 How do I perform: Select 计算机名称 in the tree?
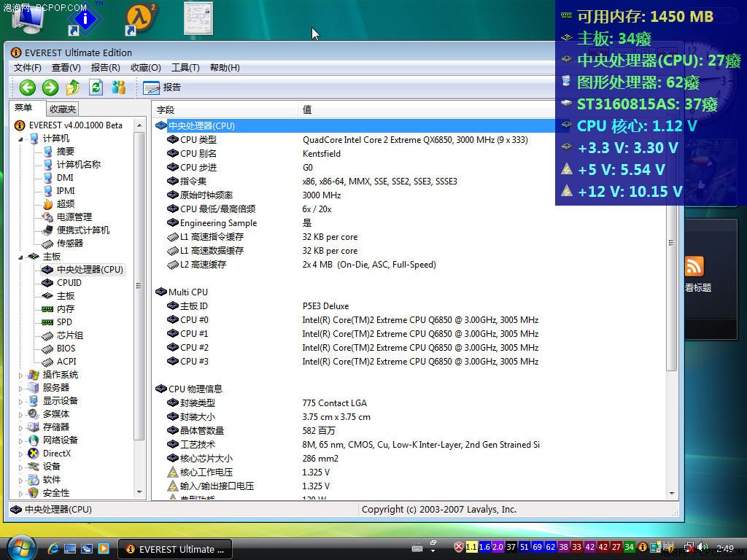click(x=79, y=164)
